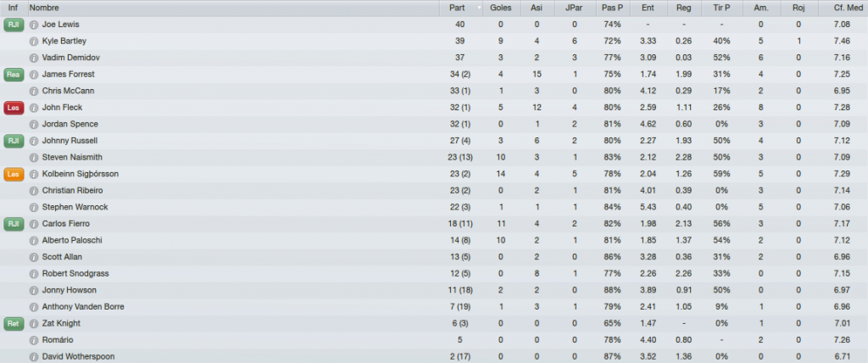Click the Rea status badge for James Forrest
Image resolution: width=868 pixels, height=363 pixels.
point(14,75)
